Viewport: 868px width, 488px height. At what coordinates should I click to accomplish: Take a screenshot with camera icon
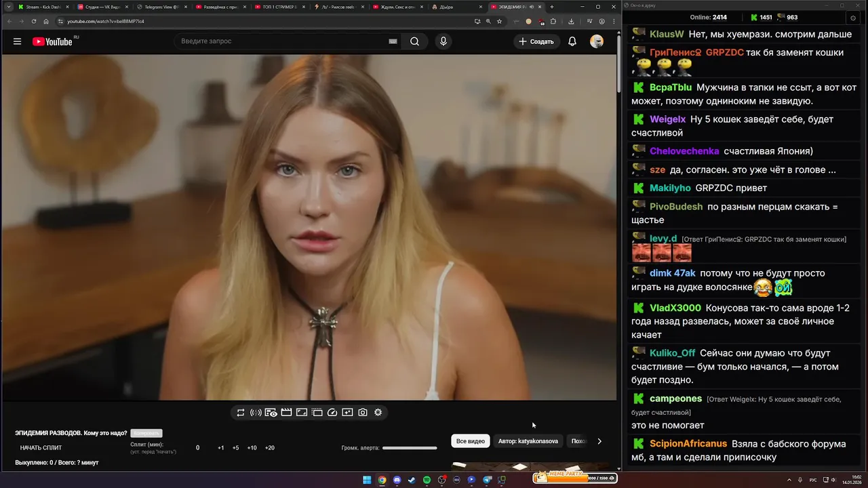click(x=363, y=412)
